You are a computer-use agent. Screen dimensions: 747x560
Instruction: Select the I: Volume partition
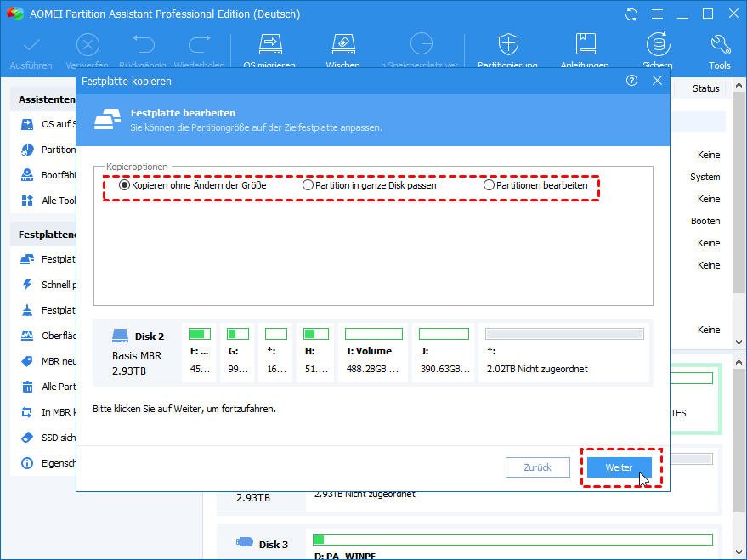pyautogui.click(x=373, y=352)
